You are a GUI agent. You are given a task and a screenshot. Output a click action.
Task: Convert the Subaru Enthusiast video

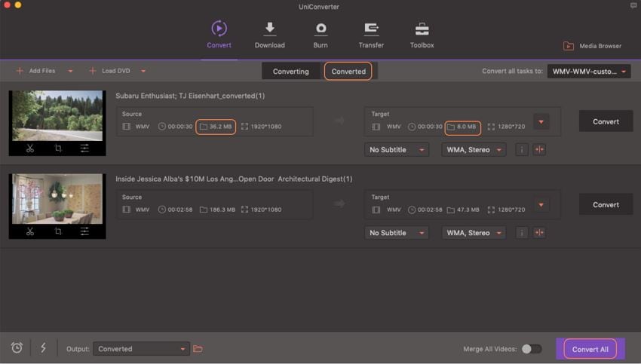click(606, 121)
